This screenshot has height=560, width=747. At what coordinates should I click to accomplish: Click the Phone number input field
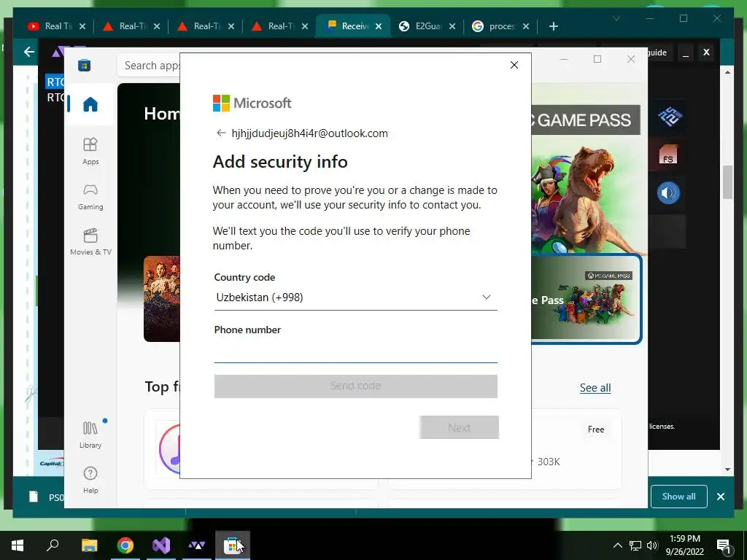(355, 351)
